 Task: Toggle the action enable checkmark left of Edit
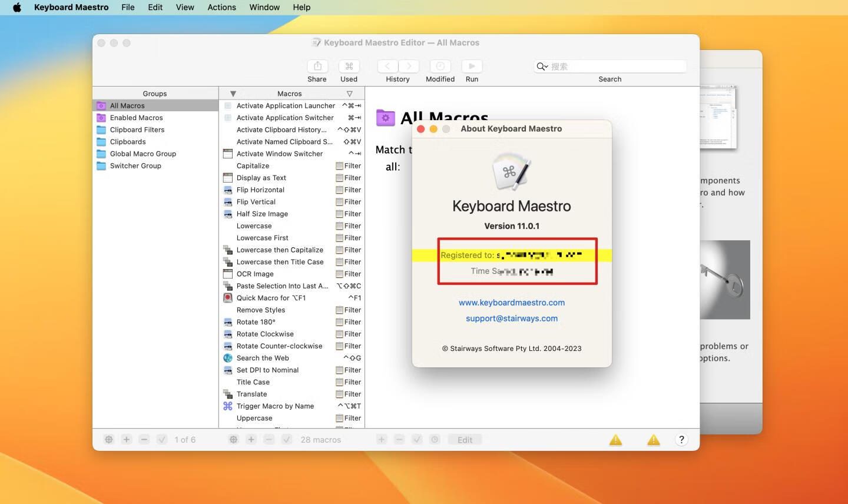tap(417, 440)
